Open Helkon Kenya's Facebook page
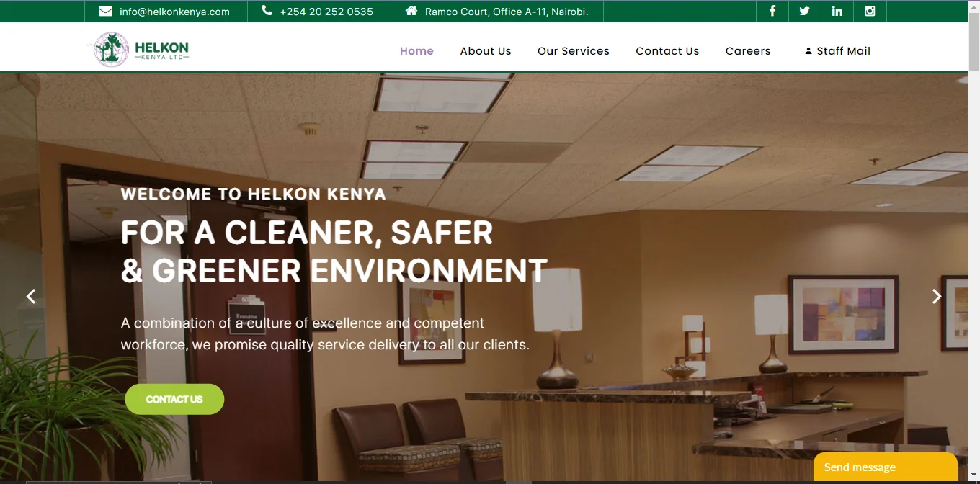 click(x=772, y=11)
